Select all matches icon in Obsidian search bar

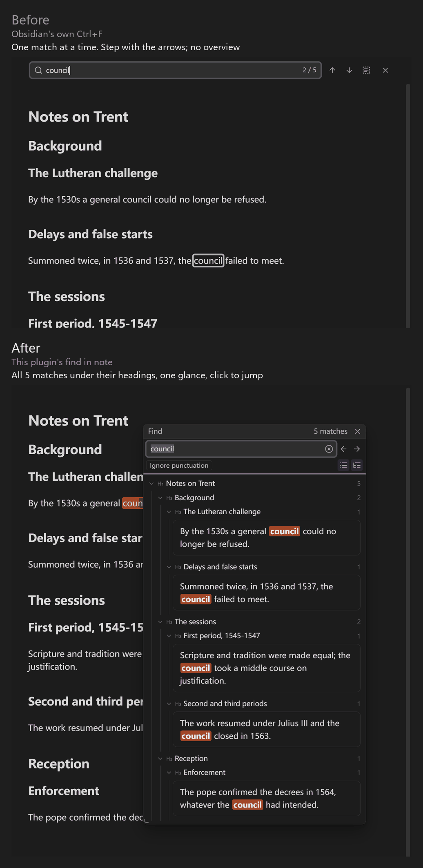367,70
